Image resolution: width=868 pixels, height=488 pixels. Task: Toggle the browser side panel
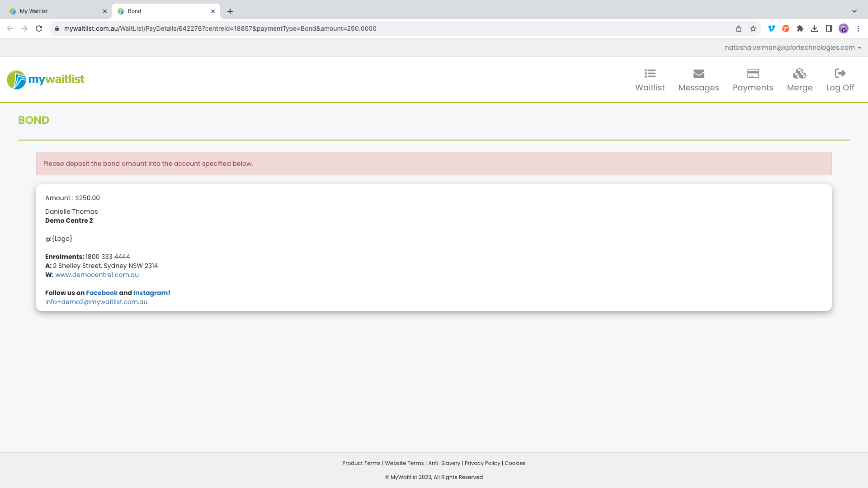(829, 28)
